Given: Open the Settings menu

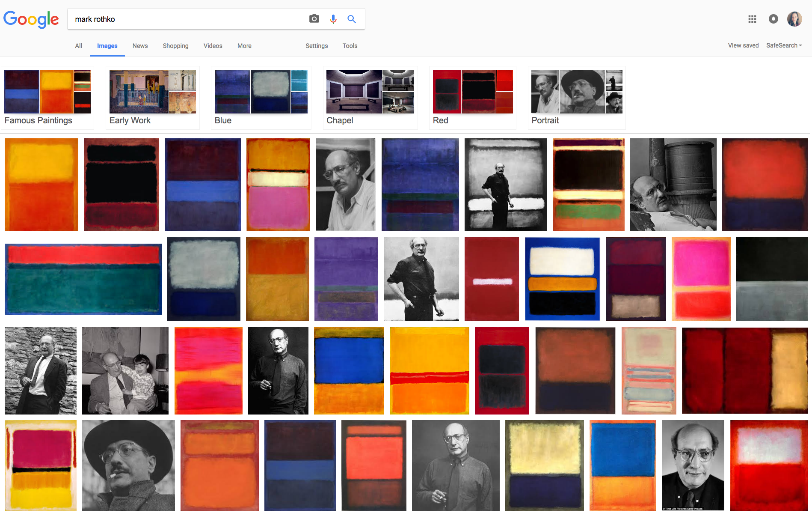Looking at the screenshot, I should tap(317, 46).
